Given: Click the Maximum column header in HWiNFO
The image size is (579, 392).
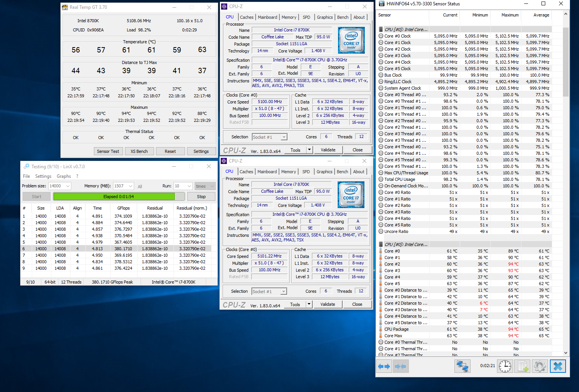Looking at the screenshot, I should pos(506,15).
